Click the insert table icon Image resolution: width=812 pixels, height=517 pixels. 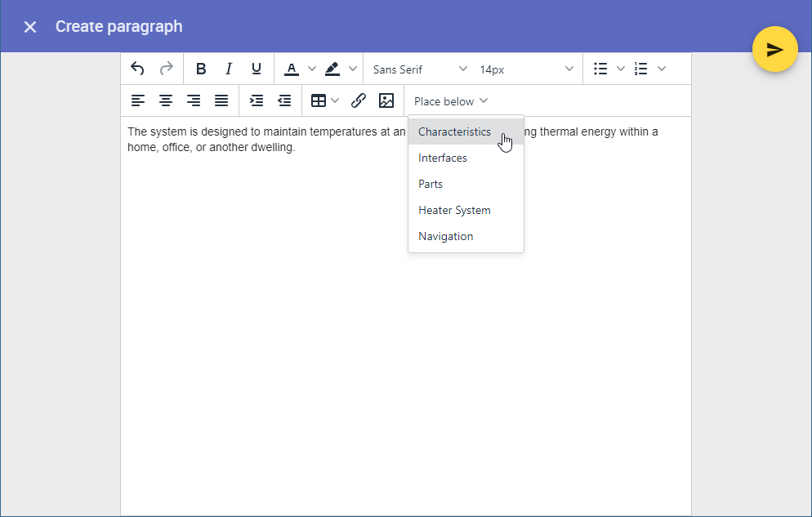(319, 100)
